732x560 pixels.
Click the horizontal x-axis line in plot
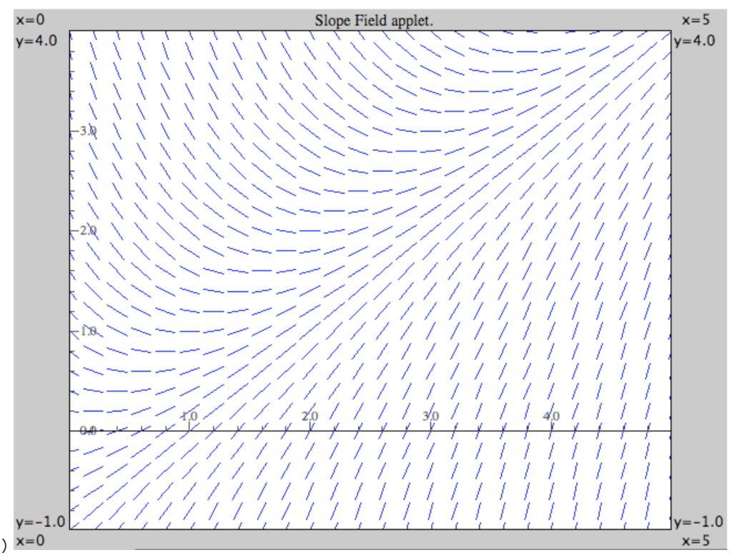click(x=357, y=431)
